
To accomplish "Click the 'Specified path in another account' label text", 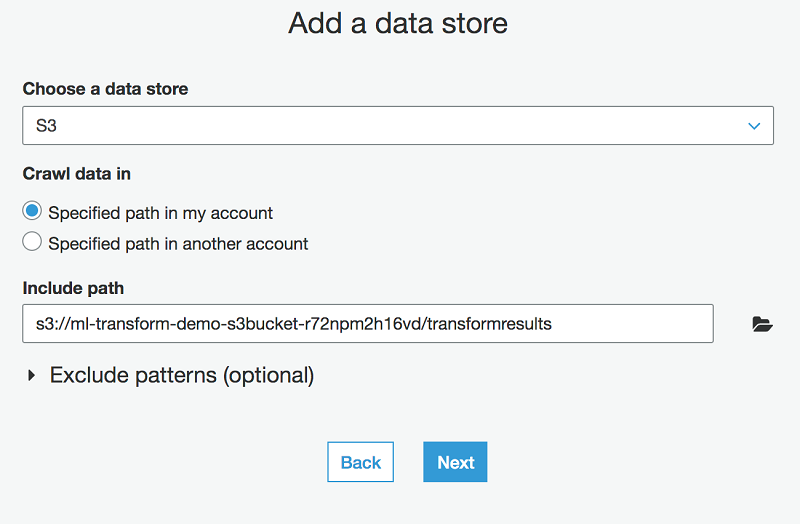I will click(178, 243).
